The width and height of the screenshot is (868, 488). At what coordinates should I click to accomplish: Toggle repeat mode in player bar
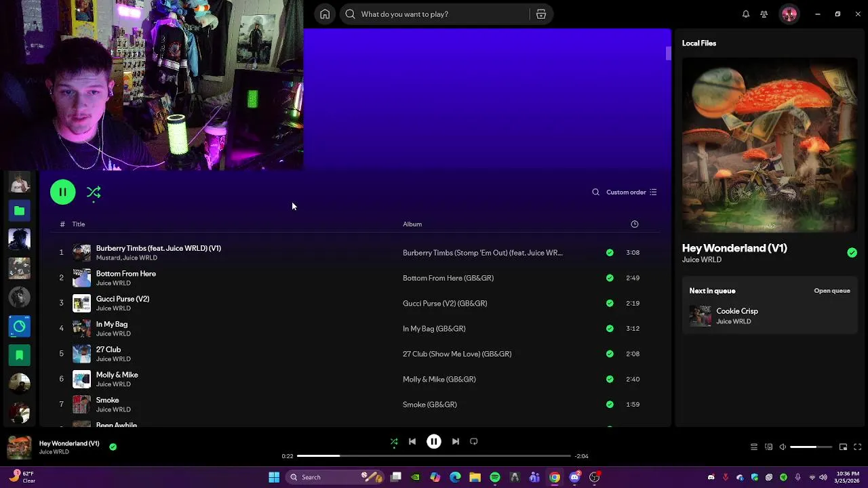pyautogui.click(x=474, y=442)
